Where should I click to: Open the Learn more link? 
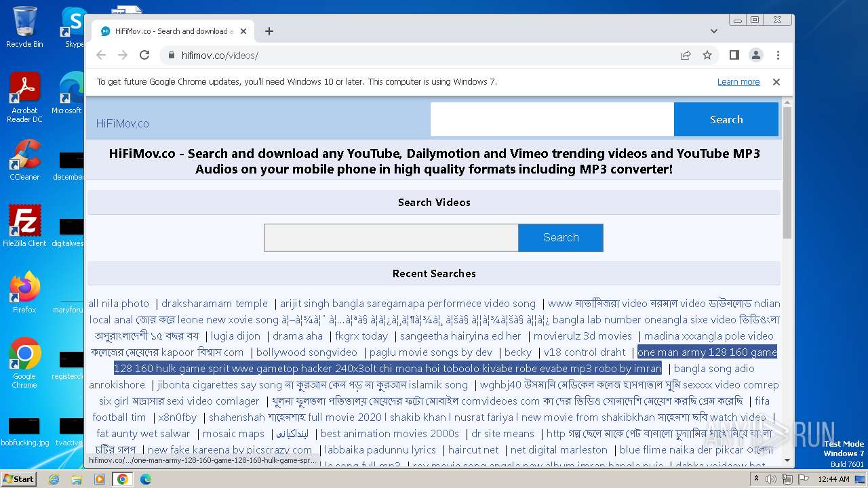(x=738, y=82)
